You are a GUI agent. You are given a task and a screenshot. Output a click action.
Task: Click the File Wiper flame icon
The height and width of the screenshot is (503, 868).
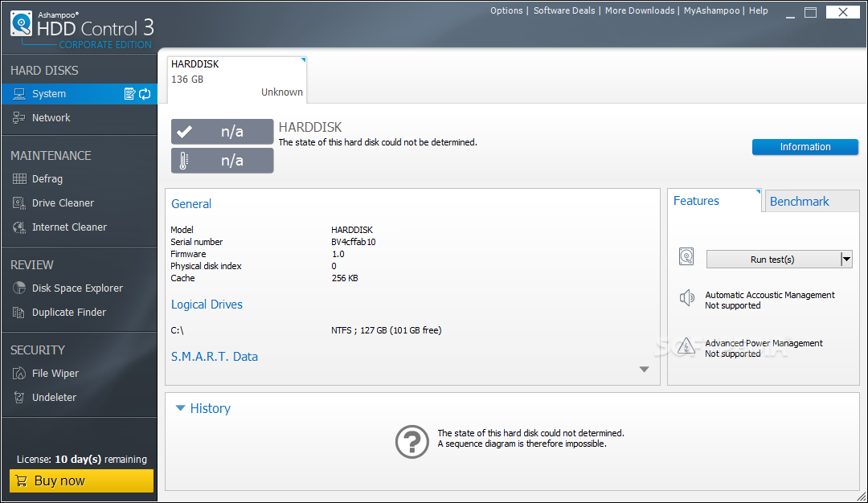pyautogui.click(x=19, y=374)
